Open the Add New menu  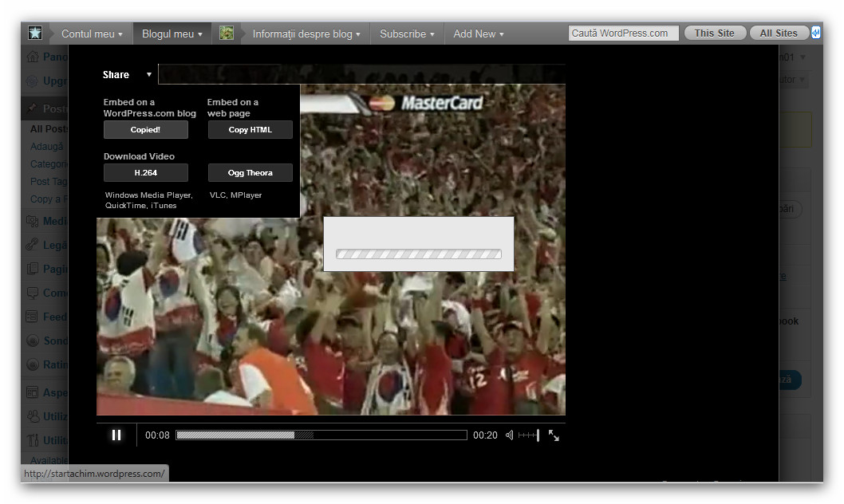click(479, 33)
